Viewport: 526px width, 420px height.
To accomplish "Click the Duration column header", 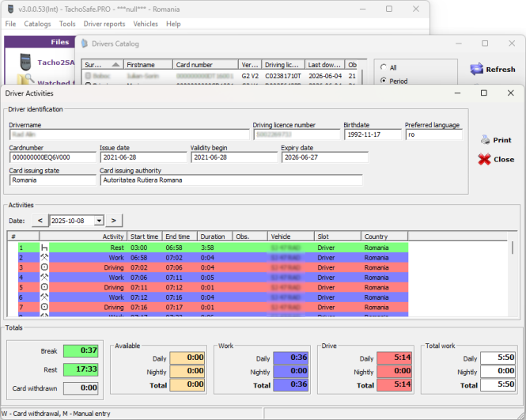I will 214,236.
